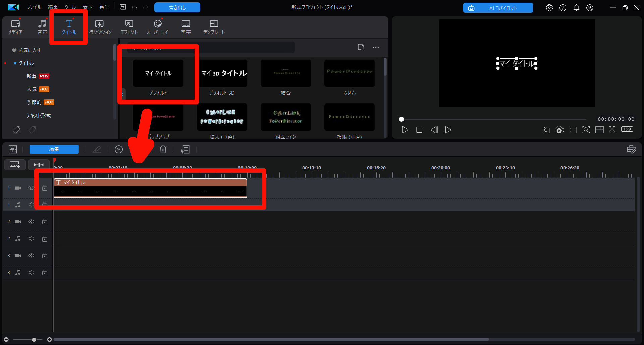The width and height of the screenshot is (644, 345).
Task: Click the 書き出し export button
Action: 177,7
